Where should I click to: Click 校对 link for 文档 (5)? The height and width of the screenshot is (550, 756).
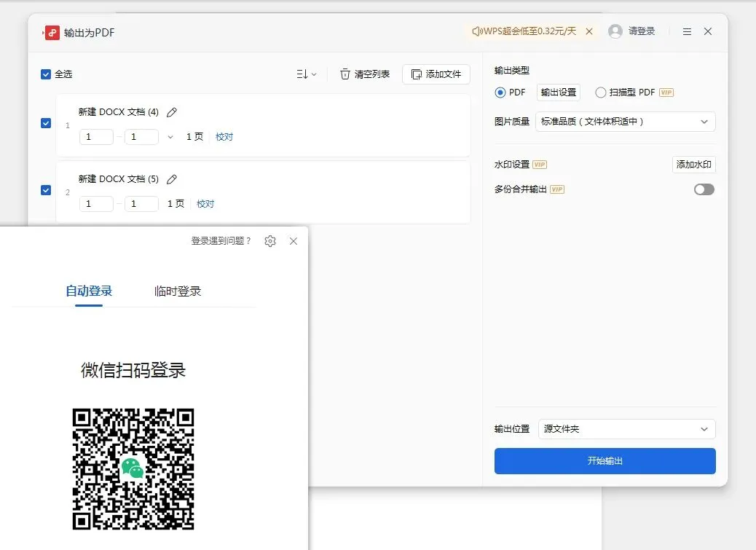pos(205,204)
